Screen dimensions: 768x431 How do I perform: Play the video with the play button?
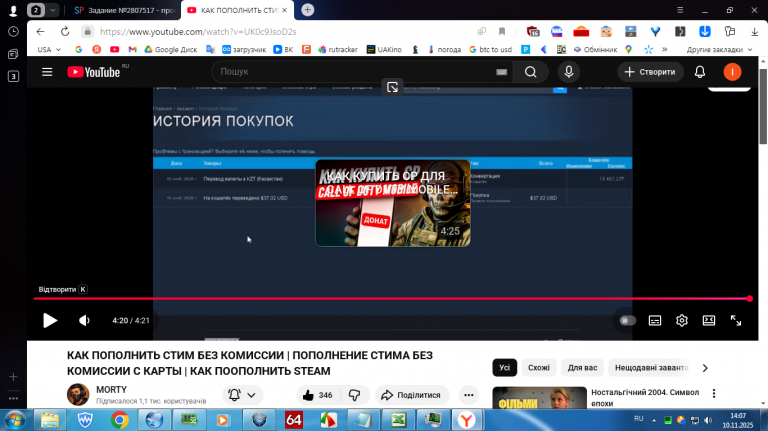50,320
